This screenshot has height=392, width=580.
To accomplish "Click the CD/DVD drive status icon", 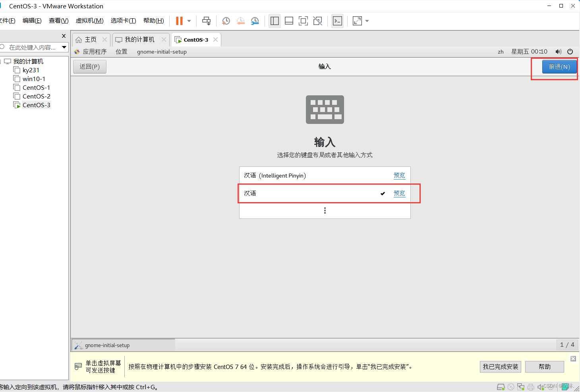I will point(511,387).
